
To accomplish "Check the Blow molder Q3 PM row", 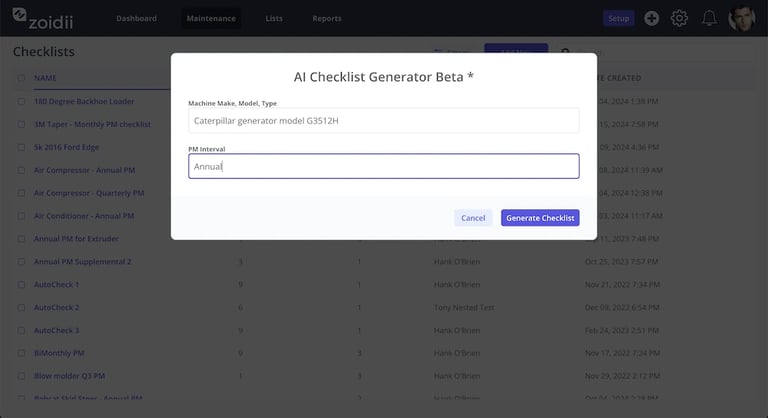I will 21,376.
